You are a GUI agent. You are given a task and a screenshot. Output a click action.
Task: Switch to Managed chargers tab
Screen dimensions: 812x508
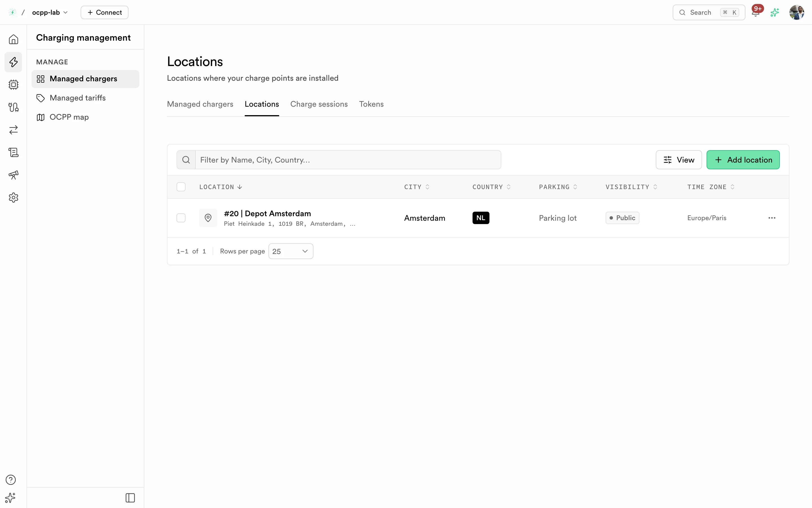pyautogui.click(x=200, y=104)
